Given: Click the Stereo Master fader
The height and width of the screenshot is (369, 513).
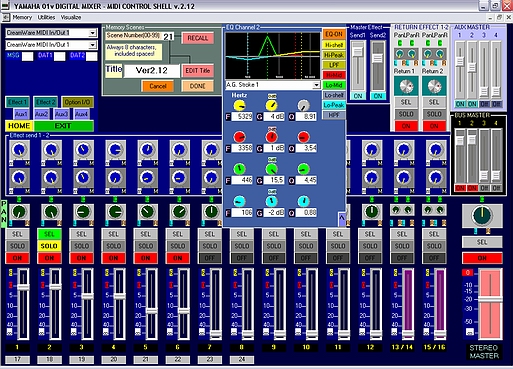Looking at the screenshot, I should coord(490,299).
